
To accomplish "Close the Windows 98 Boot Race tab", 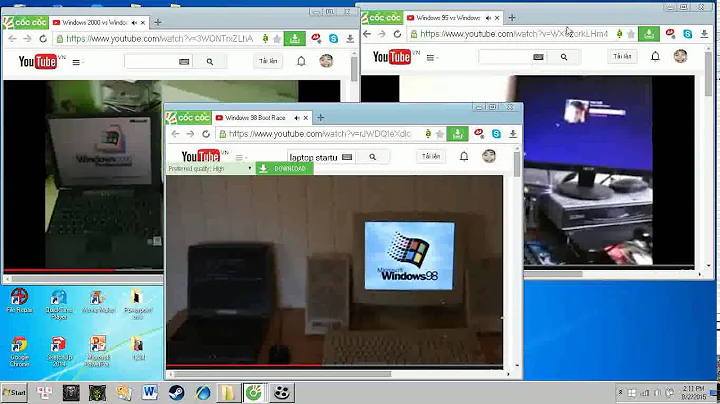I will click(306, 118).
